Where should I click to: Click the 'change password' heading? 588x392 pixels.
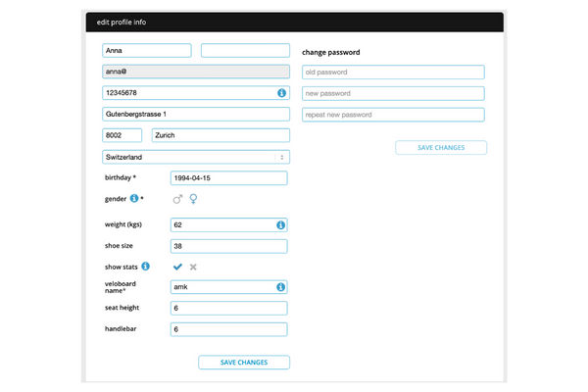pos(331,52)
